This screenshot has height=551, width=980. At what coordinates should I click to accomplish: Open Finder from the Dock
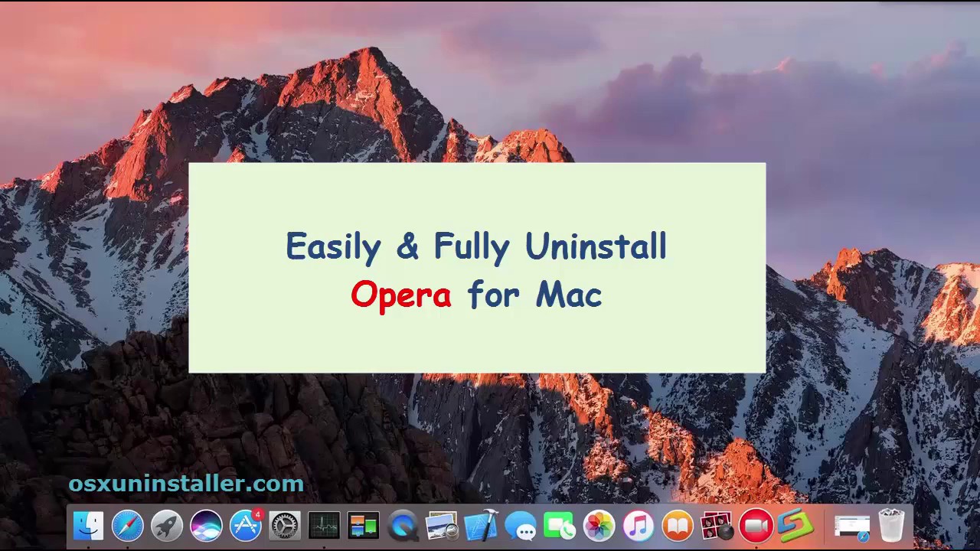(x=89, y=526)
